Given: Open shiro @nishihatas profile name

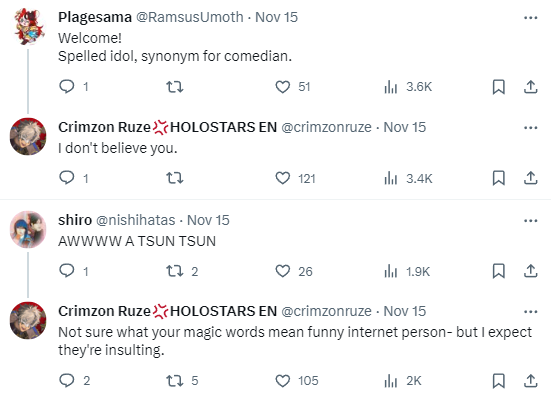Looking at the screenshot, I should (75, 220).
